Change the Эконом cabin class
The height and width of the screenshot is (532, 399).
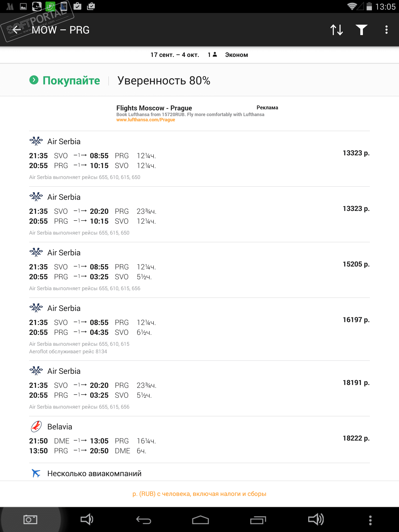click(x=236, y=55)
